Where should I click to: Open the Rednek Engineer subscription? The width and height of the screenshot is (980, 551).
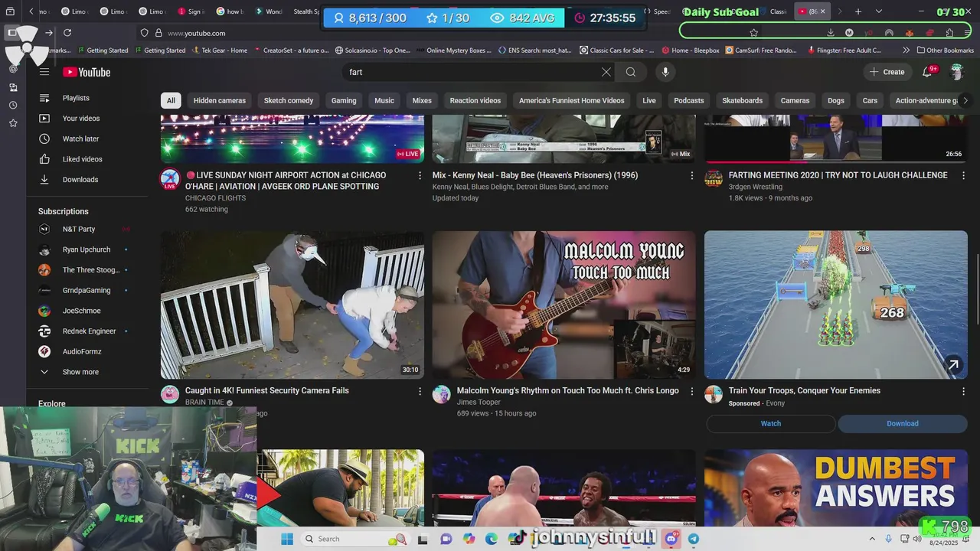[87, 331]
